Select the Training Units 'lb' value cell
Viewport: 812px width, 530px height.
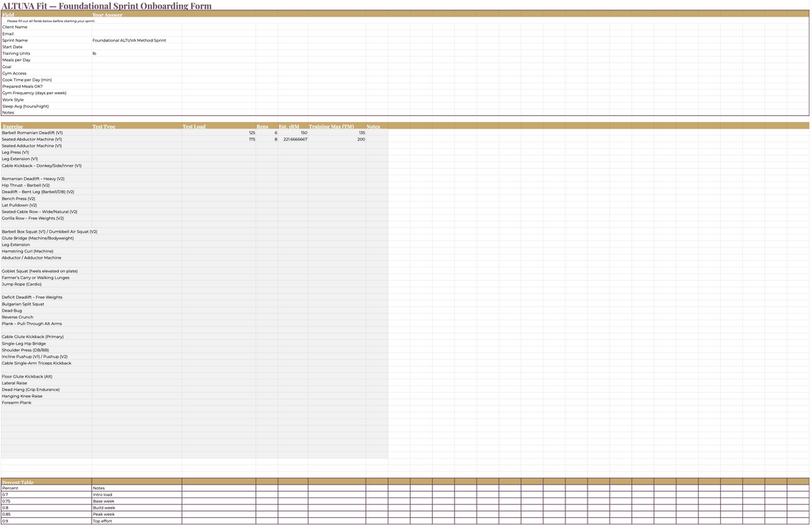click(136, 53)
